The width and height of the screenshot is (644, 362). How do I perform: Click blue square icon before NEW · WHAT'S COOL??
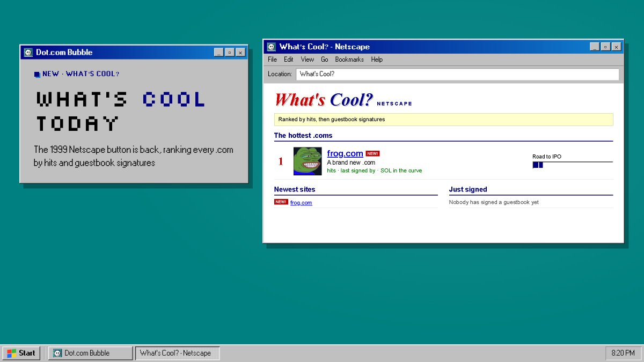click(x=37, y=75)
